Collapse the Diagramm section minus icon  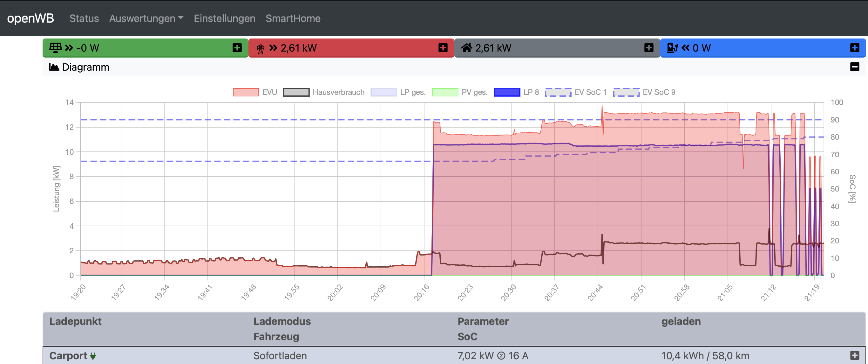(855, 67)
